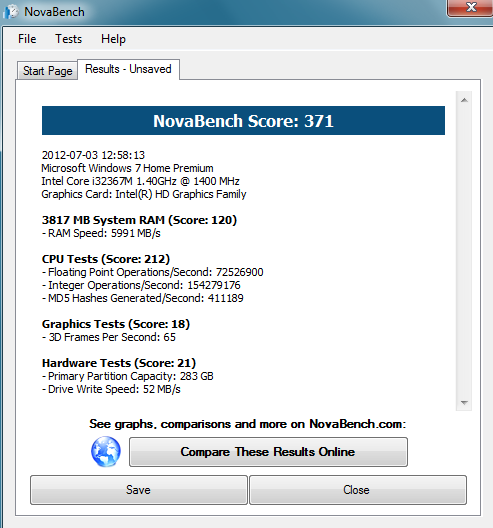
Task: Click the Close button at the bottom
Action: click(x=358, y=490)
